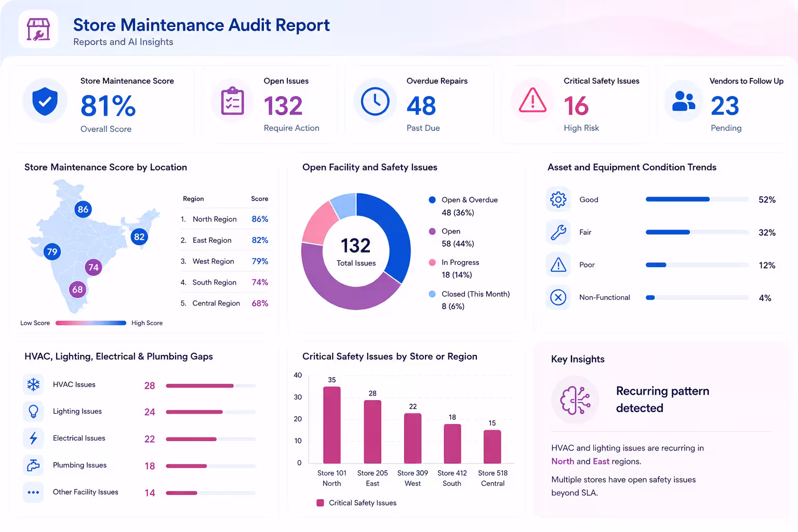Open the North link in Key Insights
Image resolution: width=798 pixels, height=532 pixels.
pyautogui.click(x=563, y=461)
